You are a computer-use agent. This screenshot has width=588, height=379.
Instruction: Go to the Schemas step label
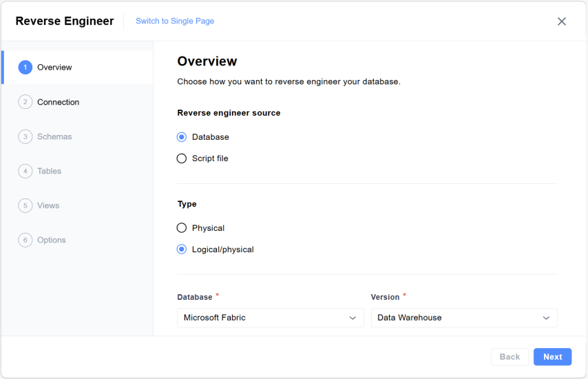pos(54,136)
